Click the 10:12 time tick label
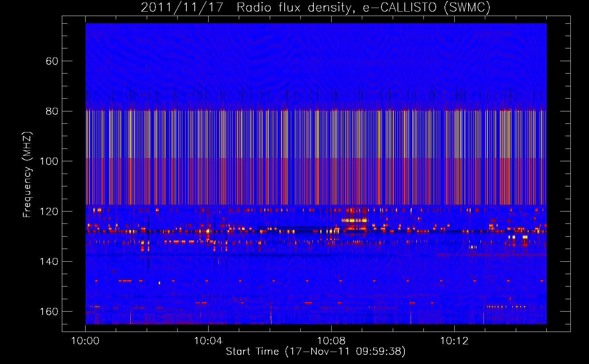The width and height of the screenshot is (589, 364). click(454, 341)
